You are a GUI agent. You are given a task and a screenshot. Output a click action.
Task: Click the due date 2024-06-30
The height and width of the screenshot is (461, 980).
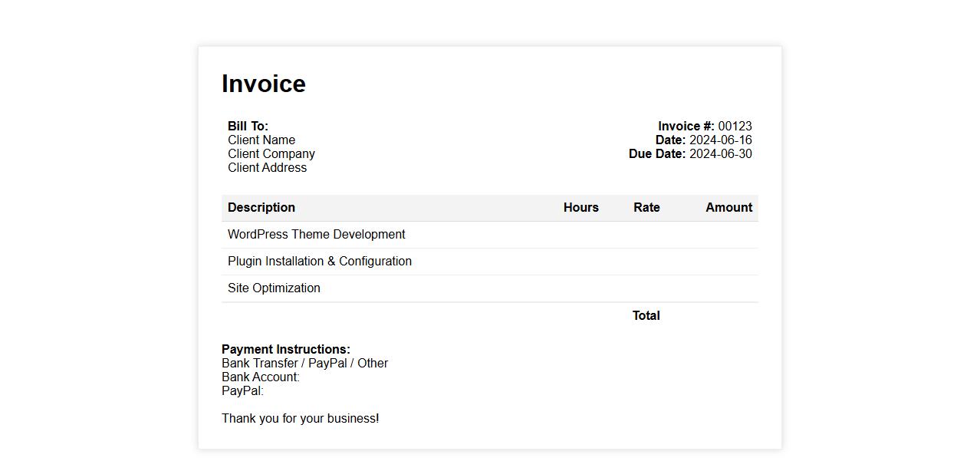coord(720,153)
